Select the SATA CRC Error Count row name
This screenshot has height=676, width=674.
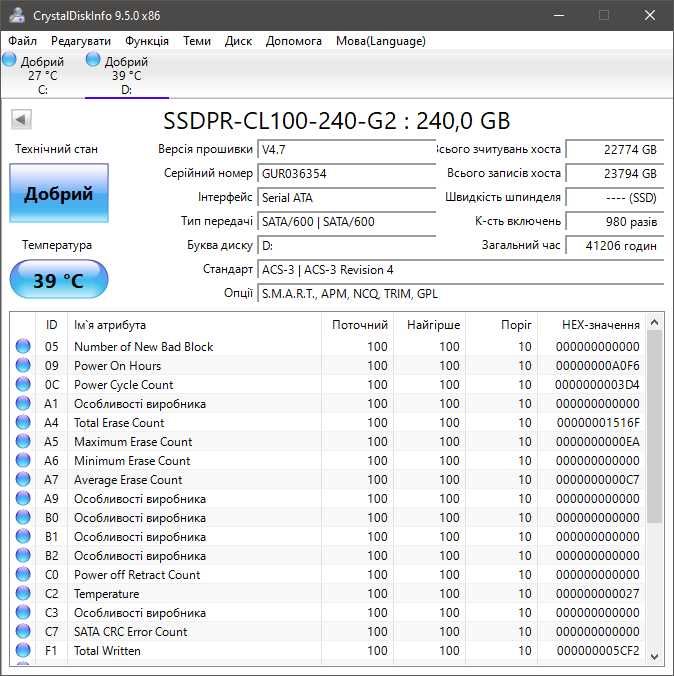[x=131, y=632]
